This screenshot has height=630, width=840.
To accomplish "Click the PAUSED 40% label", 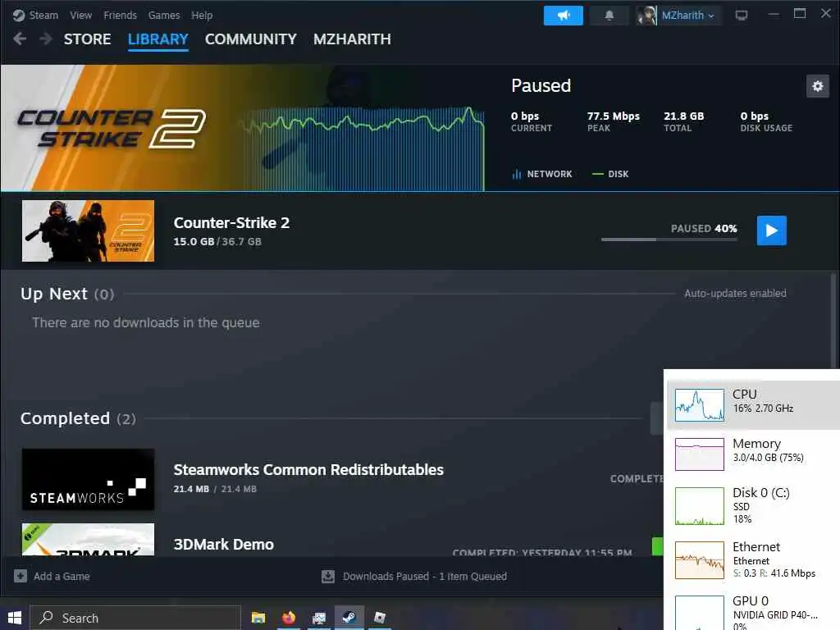I will click(x=704, y=228).
